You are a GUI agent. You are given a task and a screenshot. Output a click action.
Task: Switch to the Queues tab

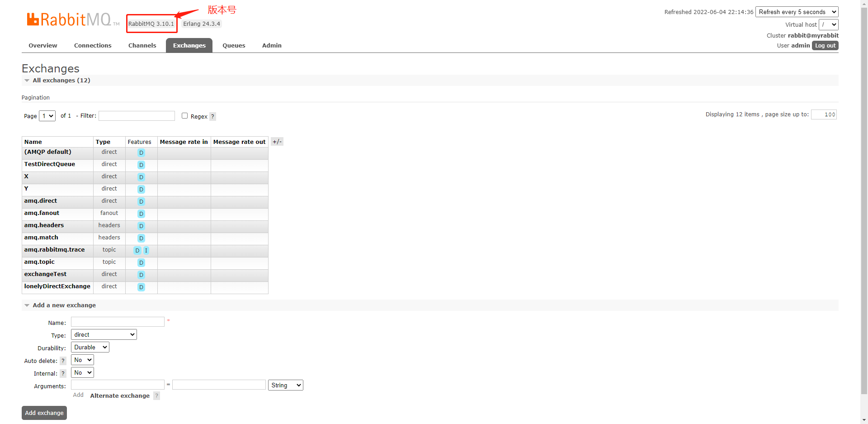tap(234, 46)
